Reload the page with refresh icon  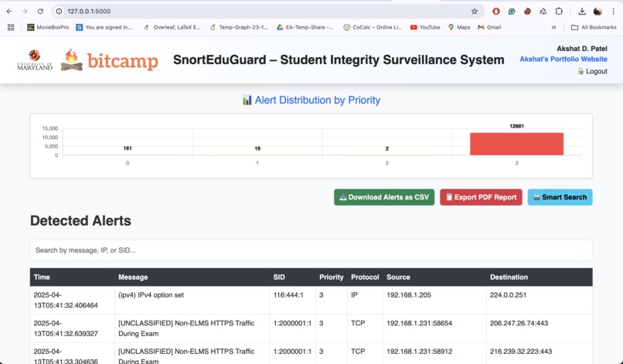point(40,11)
